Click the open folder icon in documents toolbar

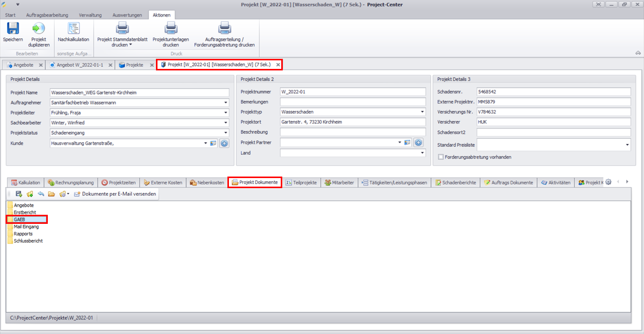point(51,194)
